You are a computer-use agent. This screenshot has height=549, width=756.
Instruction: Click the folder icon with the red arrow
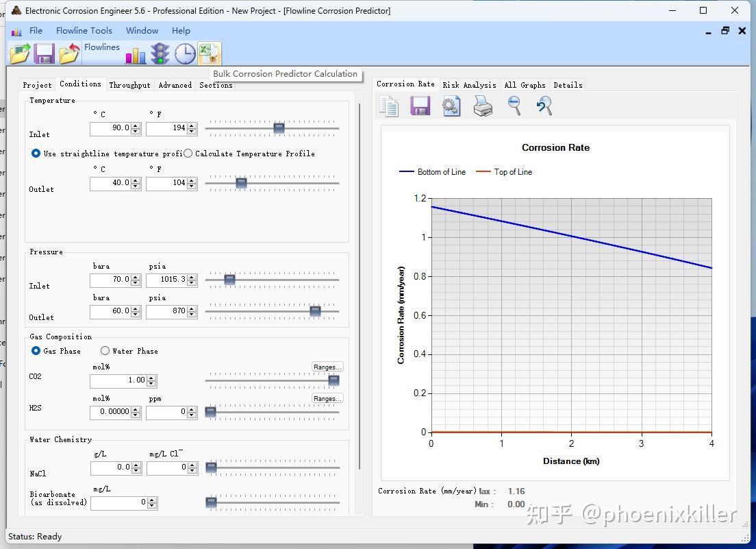[69, 53]
